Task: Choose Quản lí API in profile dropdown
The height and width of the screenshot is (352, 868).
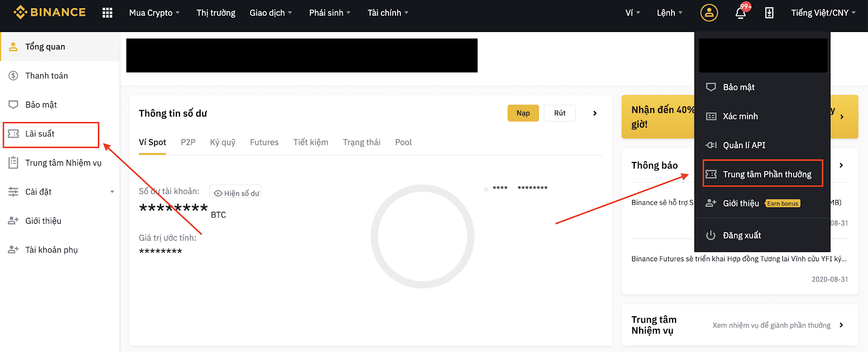Action: (744, 145)
